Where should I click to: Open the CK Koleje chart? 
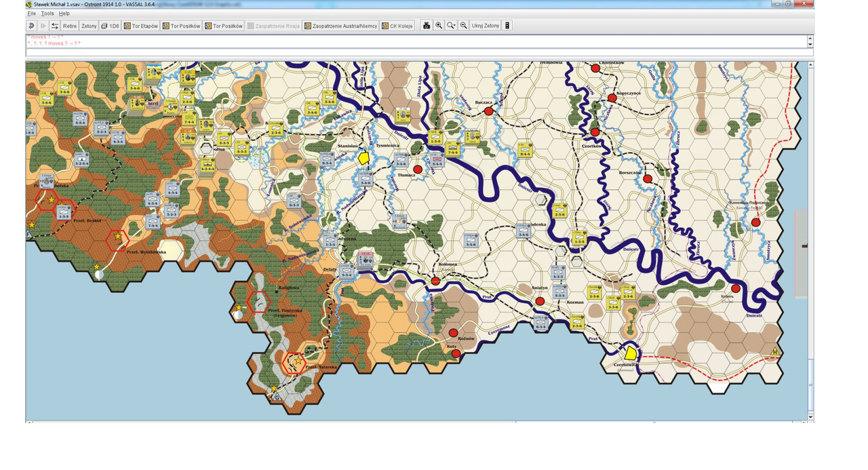(397, 26)
